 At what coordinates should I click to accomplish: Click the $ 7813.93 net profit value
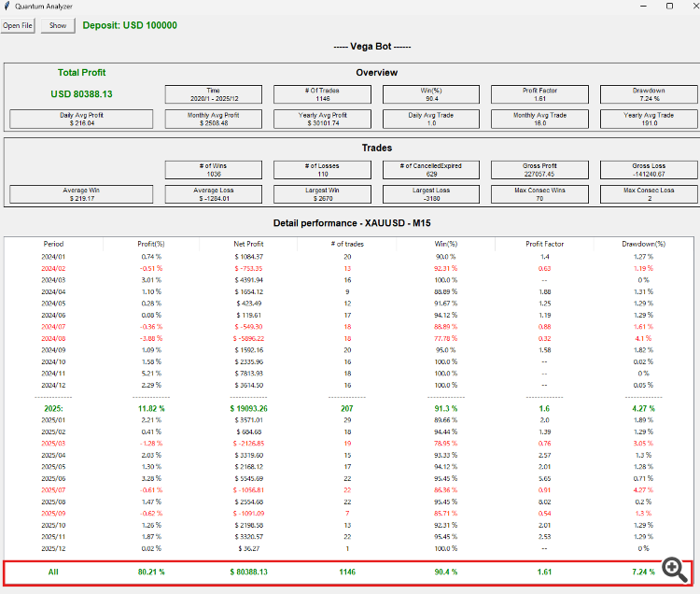pyautogui.click(x=248, y=374)
